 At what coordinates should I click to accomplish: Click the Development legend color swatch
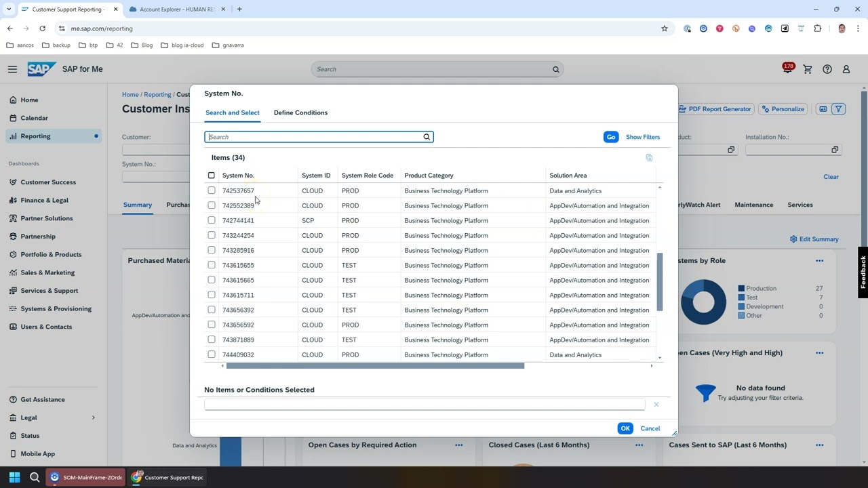pyautogui.click(x=741, y=306)
